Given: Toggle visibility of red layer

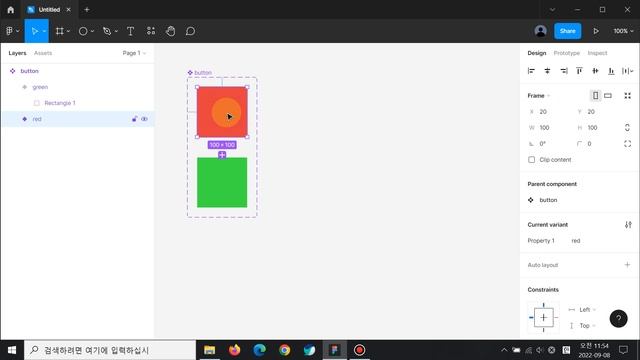Looking at the screenshot, I should [x=144, y=119].
